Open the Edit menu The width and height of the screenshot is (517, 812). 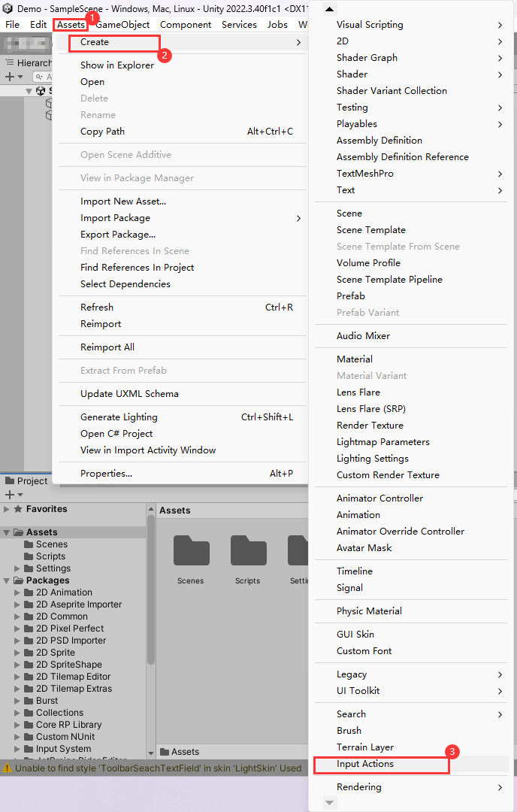pyautogui.click(x=38, y=24)
